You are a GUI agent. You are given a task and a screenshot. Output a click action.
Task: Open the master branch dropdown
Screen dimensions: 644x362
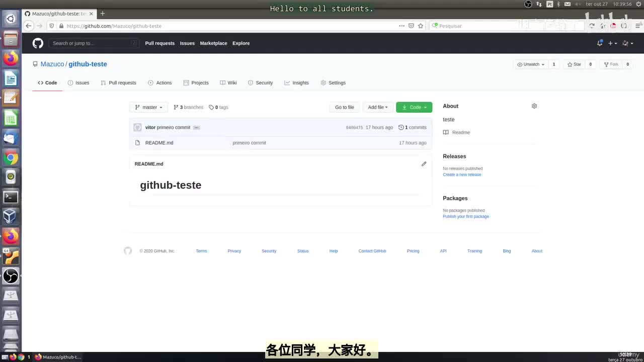pos(149,107)
